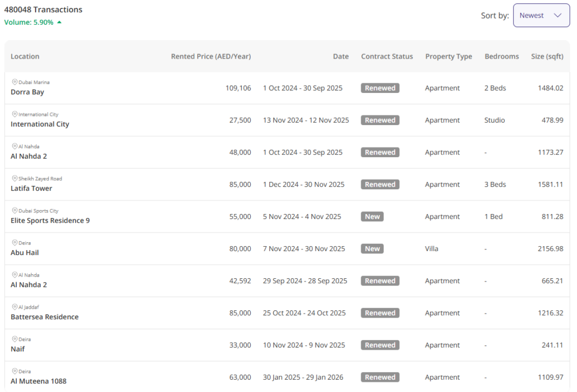Open the Battersea Residence listing
The width and height of the screenshot is (577, 392).
[45, 317]
